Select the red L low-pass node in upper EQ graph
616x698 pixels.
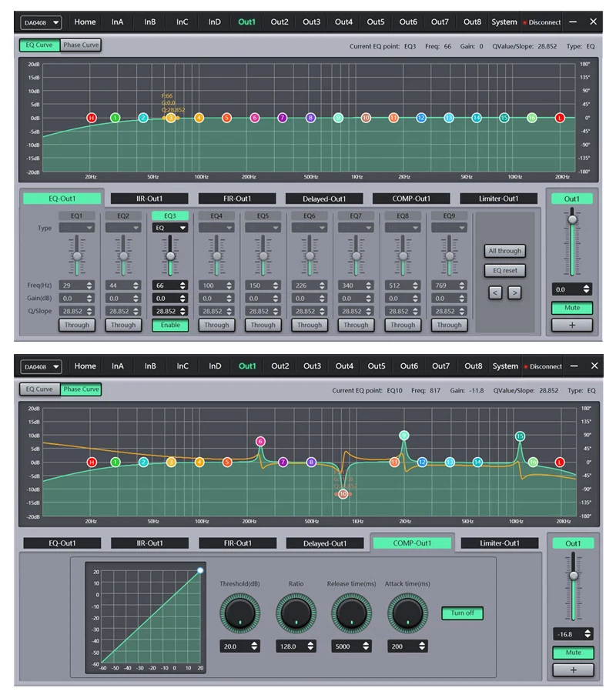(560, 118)
